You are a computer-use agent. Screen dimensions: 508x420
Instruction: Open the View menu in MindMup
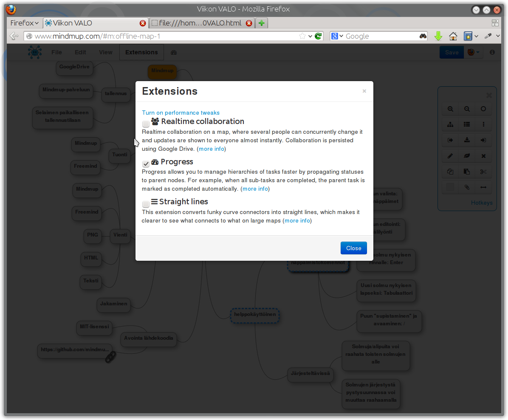[106, 52]
